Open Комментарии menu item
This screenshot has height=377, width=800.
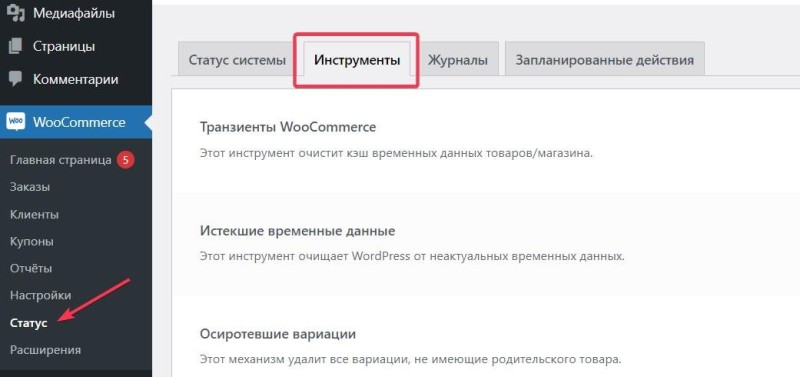pyautogui.click(x=76, y=79)
